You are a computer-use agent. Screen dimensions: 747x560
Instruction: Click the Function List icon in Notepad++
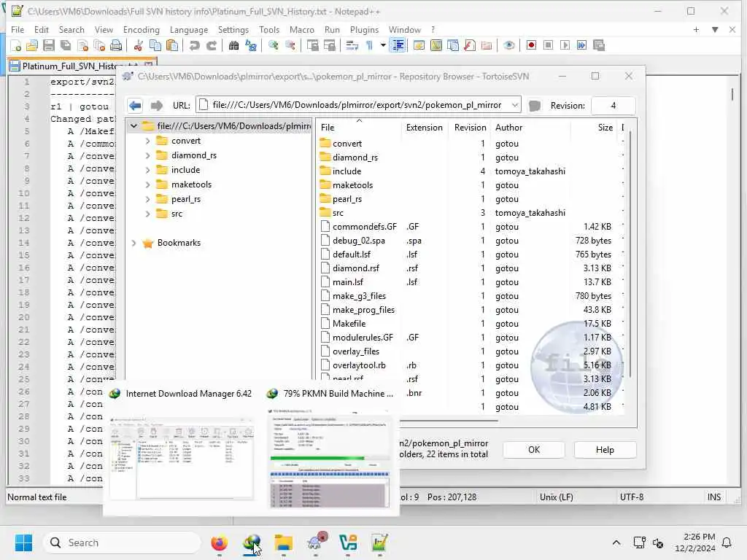[470, 45]
